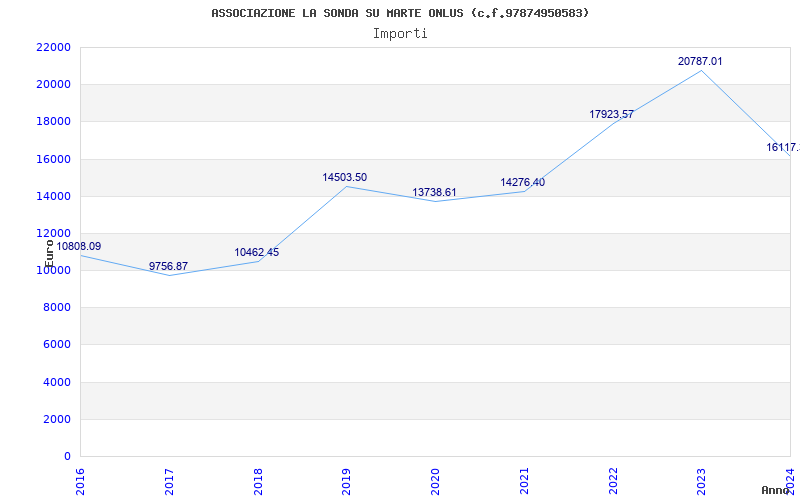
Task: Click the 12000 y-axis value
Action: pyautogui.click(x=54, y=233)
